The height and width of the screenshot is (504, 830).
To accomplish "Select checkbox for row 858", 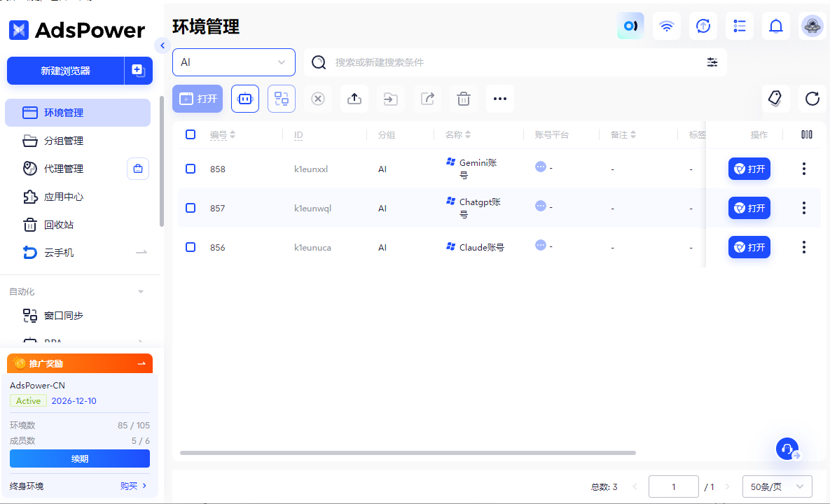I will (x=191, y=169).
